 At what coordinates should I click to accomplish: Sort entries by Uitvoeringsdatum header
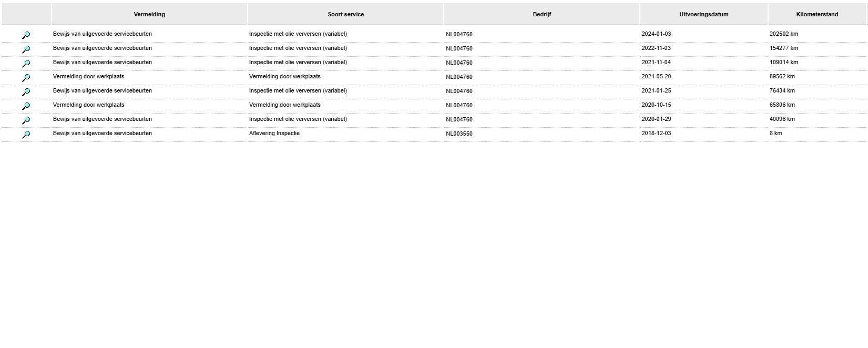[x=703, y=15]
